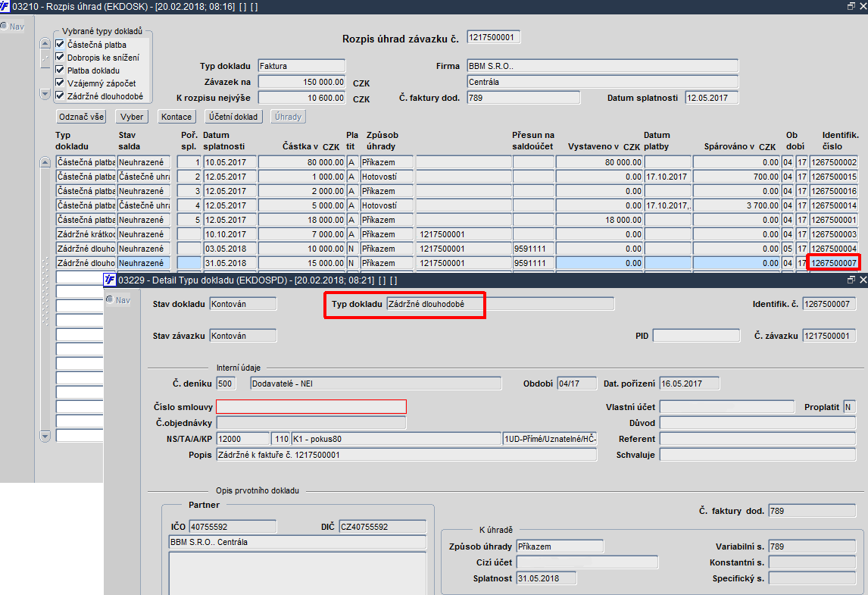Click the down arrow of the document types list
The width and height of the screenshot is (868, 595).
click(45, 94)
